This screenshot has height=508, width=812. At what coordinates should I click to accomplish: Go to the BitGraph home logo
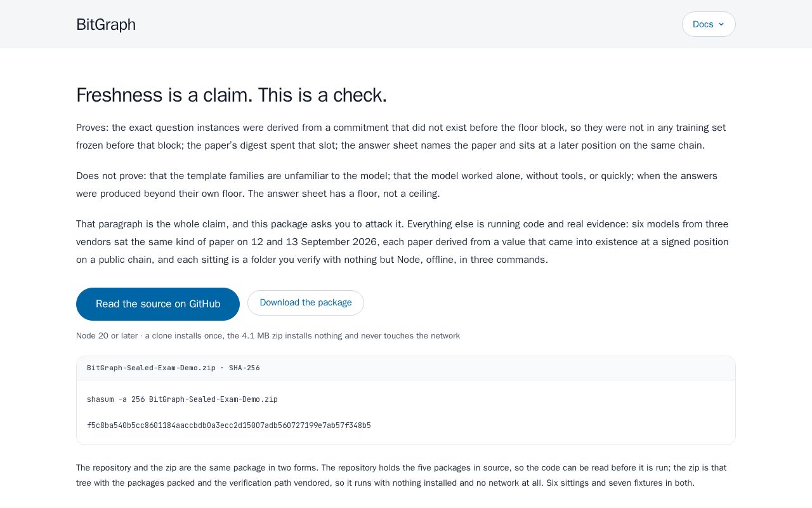(106, 24)
